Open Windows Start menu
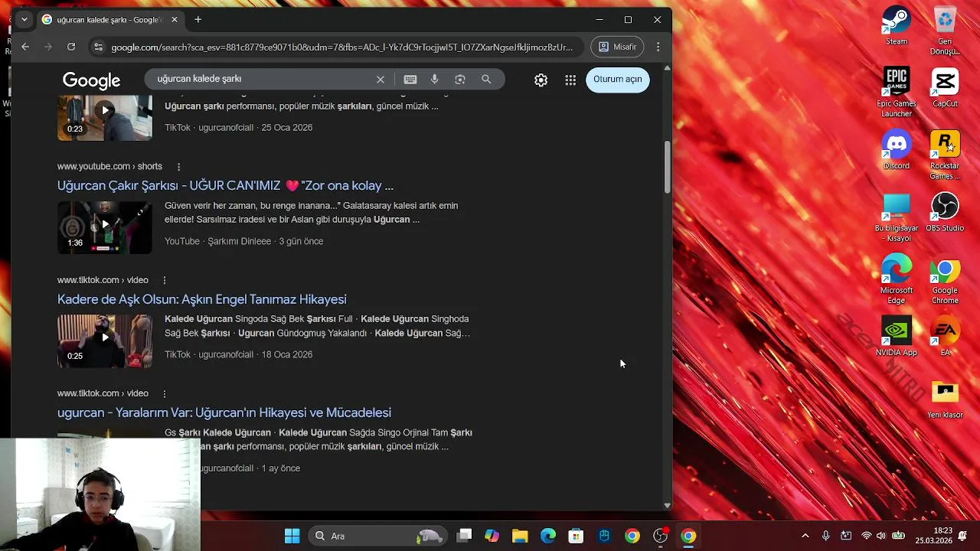Viewport: 980px width, 551px height. (292, 536)
